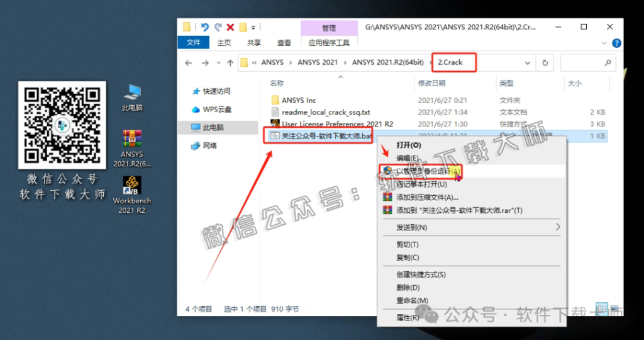Choose 添加到压缩文件(A)... in context menu
The height and width of the screenshot is (340, 644).
(427, 197)
